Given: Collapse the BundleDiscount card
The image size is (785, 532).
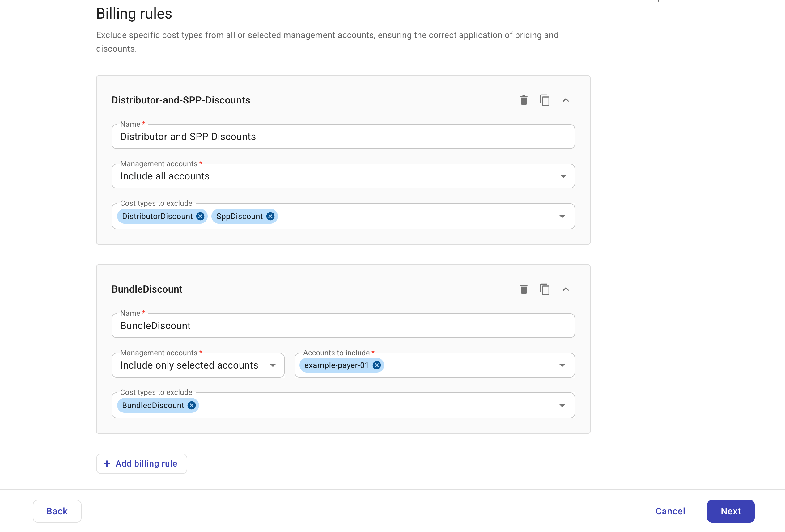Looking at the screenshot, I should pos(566,289).
